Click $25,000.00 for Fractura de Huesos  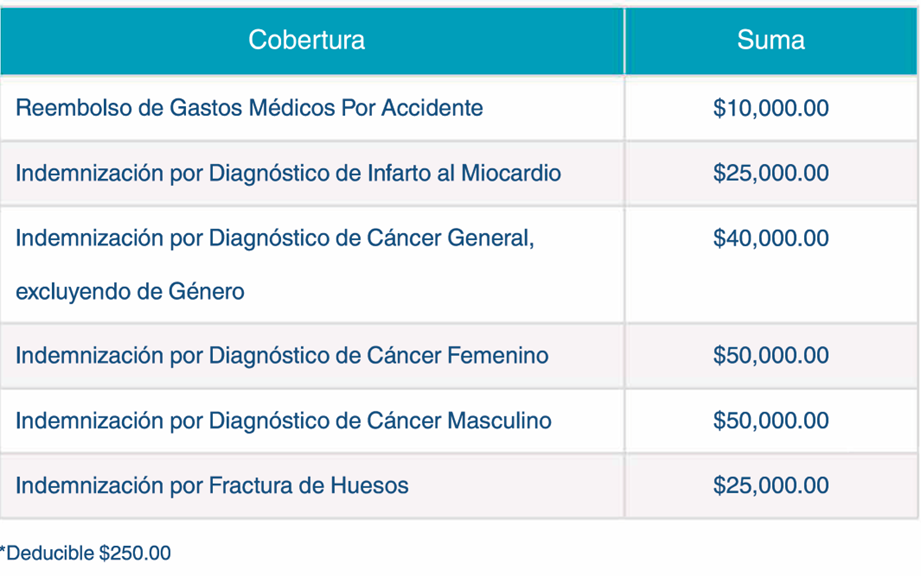click(770, 486)
